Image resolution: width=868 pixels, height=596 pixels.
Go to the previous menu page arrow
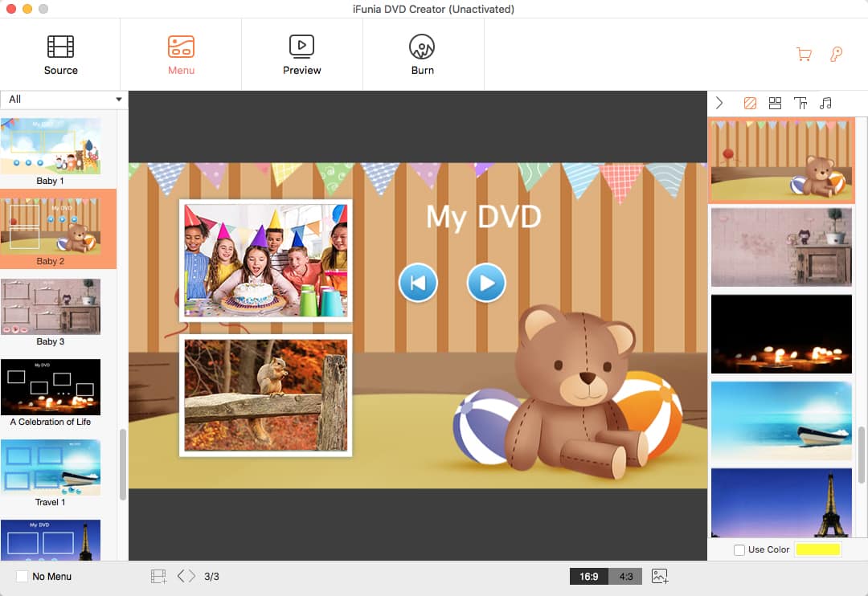(182, 576)
